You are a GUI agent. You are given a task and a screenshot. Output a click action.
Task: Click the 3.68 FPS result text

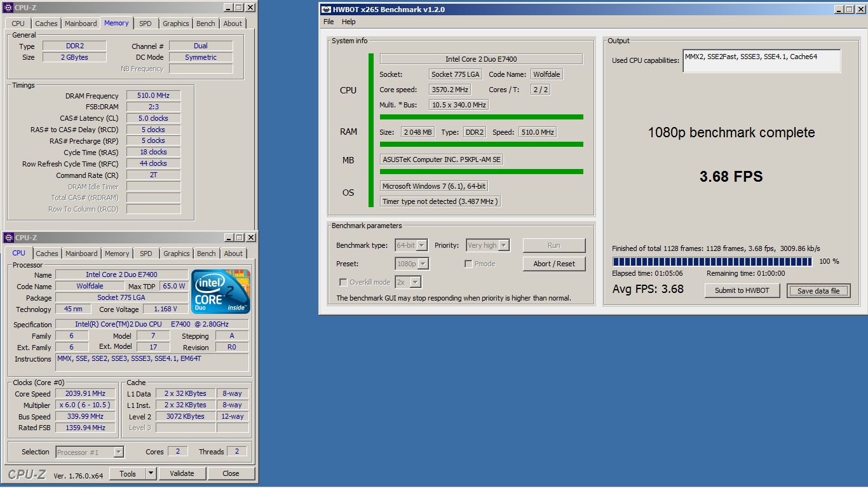tap(731, 177)
